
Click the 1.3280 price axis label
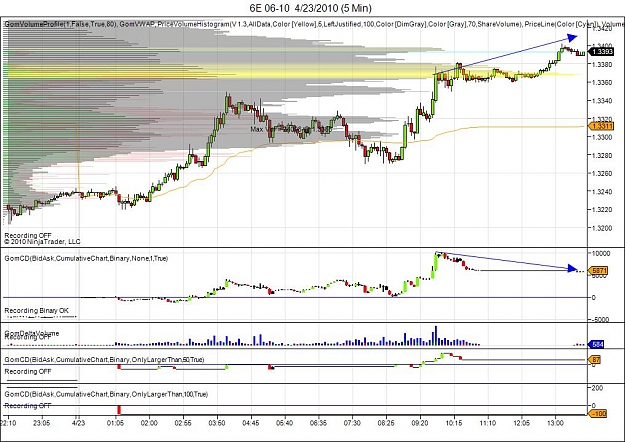pyautogui.click(x=601, y=155)
